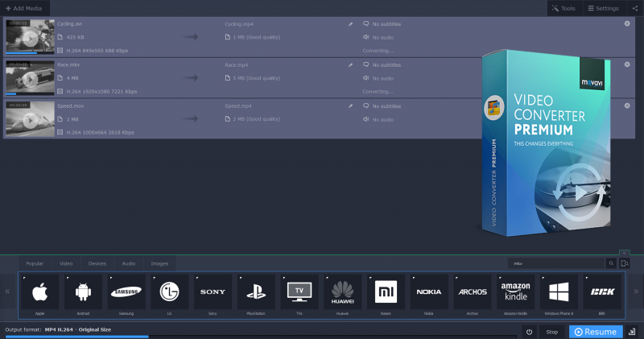Edit the Cycling.mp4 output name with the pencil

[350, 24]
